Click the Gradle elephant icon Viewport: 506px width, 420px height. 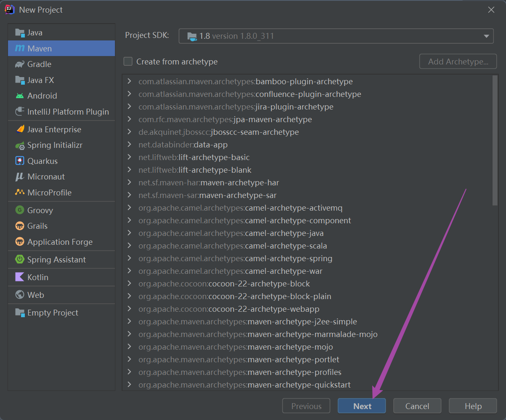click(x=20, y=64)
